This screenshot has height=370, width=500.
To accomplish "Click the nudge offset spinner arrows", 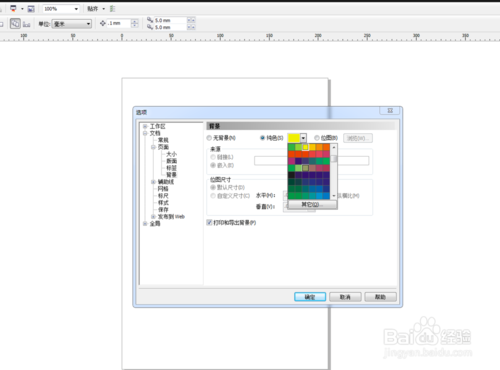I will (x=135, y=23).
